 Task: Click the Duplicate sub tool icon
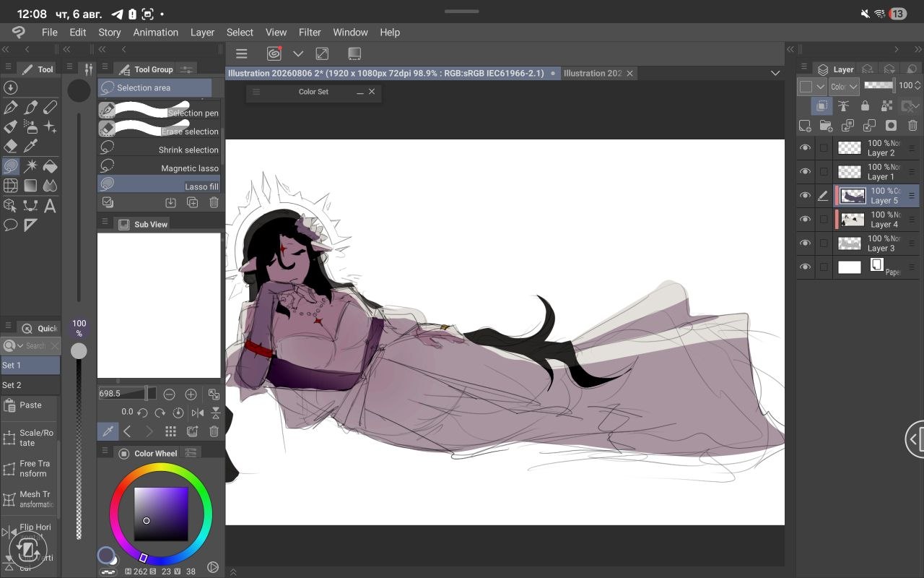click(x=192, y=203)
